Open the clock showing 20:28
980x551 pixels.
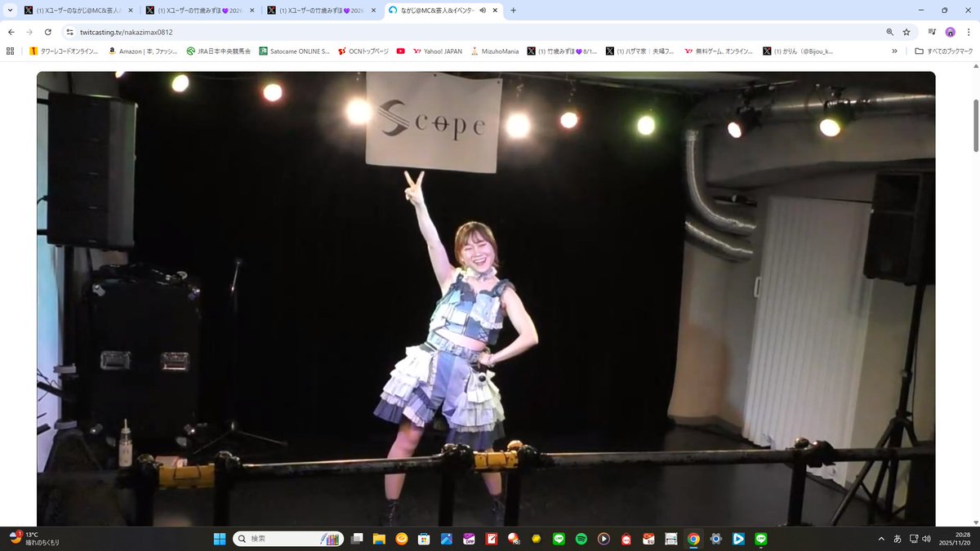(x=954, y=539)
